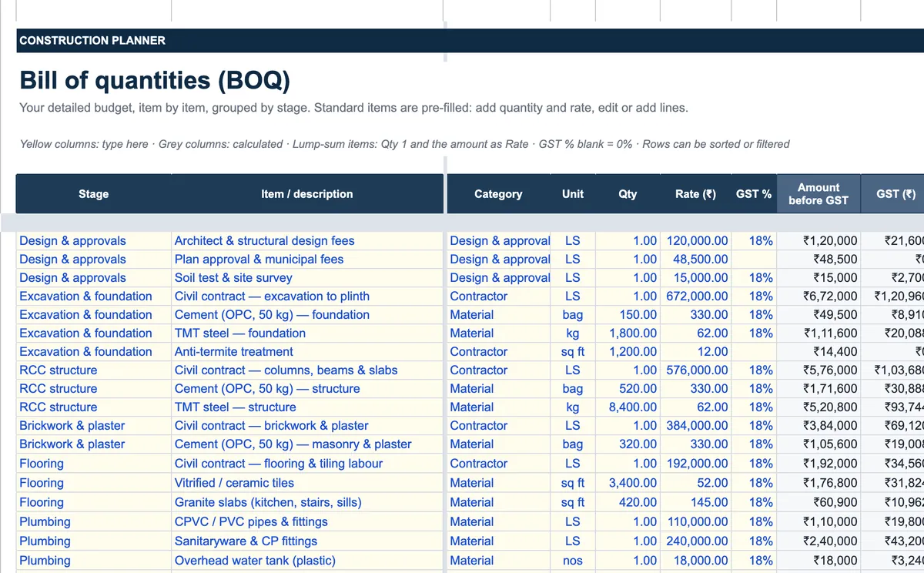Select cell 'Granite slabs (kitchen, stairs, sills)'
The height and width of the screenshot is (573, 924).
(x=307, y=502)
